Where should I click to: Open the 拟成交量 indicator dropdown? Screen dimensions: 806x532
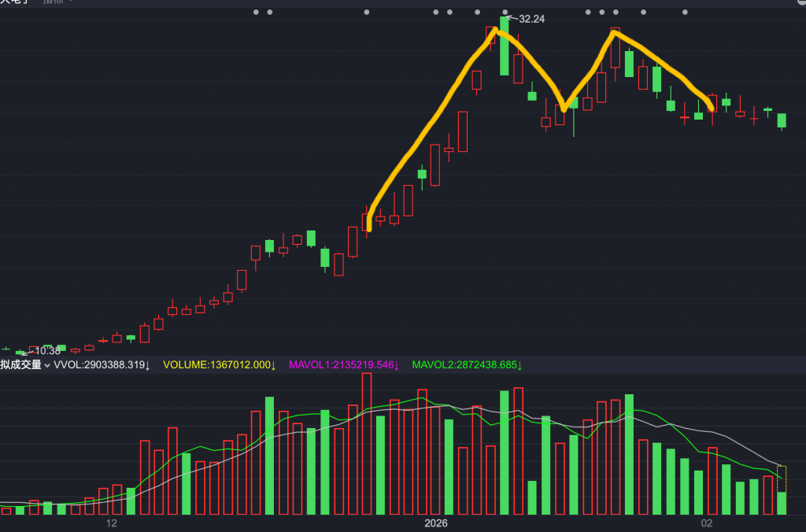click(x=21, y=365)
